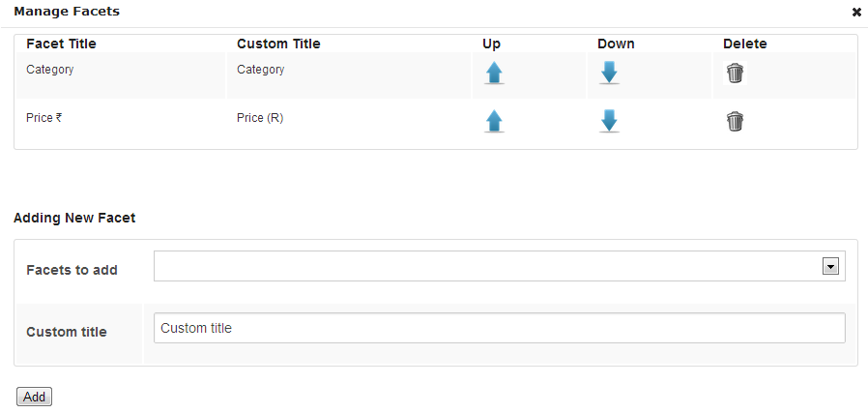Move the Category facet down
Screen dimensions: 868x413
click(x=609, y=73)
